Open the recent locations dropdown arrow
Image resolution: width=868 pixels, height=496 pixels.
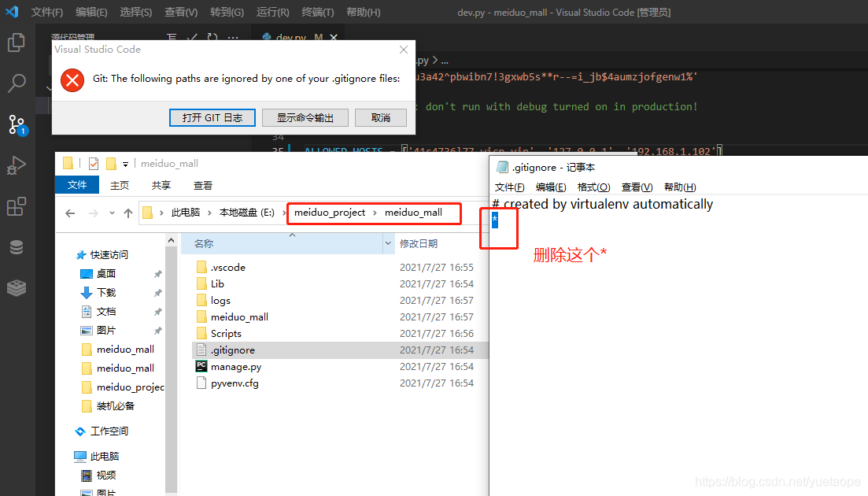point(112,213)
